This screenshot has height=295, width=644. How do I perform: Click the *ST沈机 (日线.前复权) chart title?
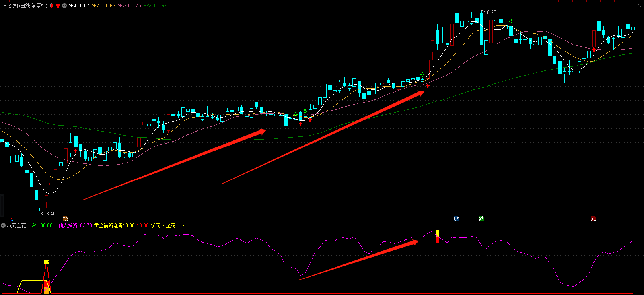pos(24,6)
